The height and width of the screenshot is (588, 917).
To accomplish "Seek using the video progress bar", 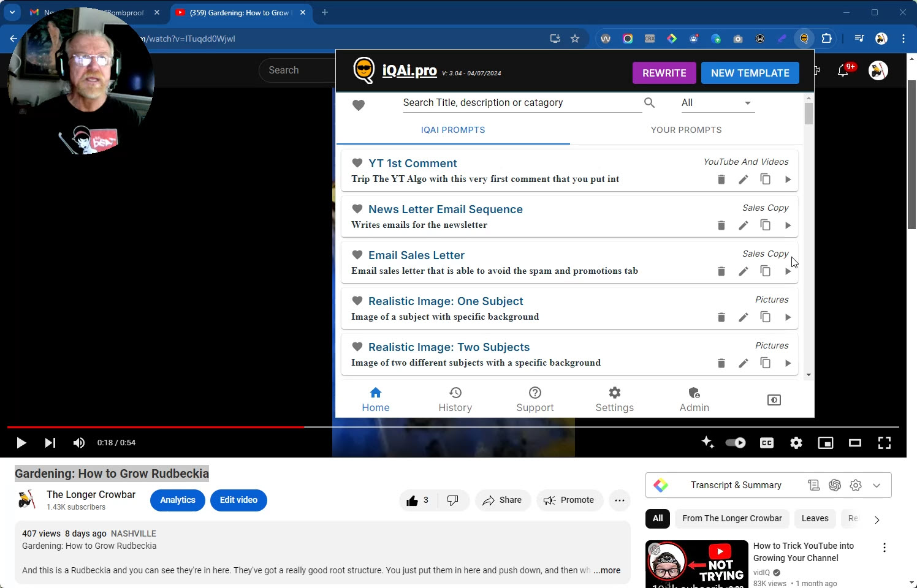I will click(453, 427).
